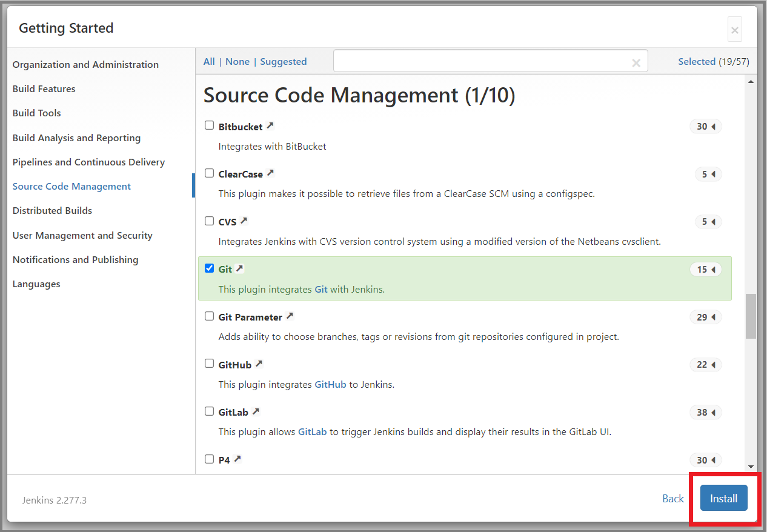Click the CVS plugin name
Viewport: 767px width, 532px height.
tap(227, 222)
